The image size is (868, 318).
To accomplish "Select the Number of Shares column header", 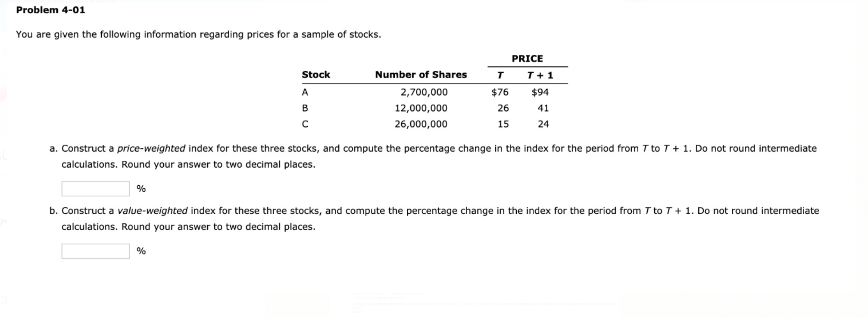I will click(420, 75).
